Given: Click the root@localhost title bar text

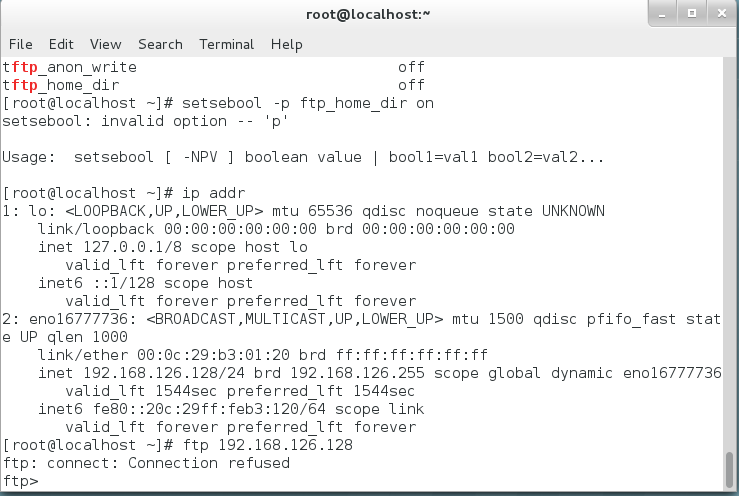Looking at the screenshot, I should [x=369, y=14].
